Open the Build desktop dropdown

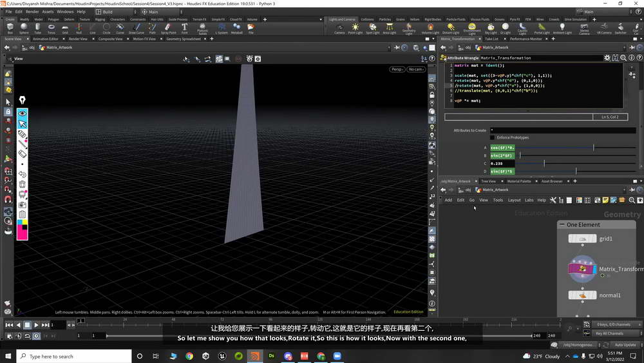[x=116, y=12]
